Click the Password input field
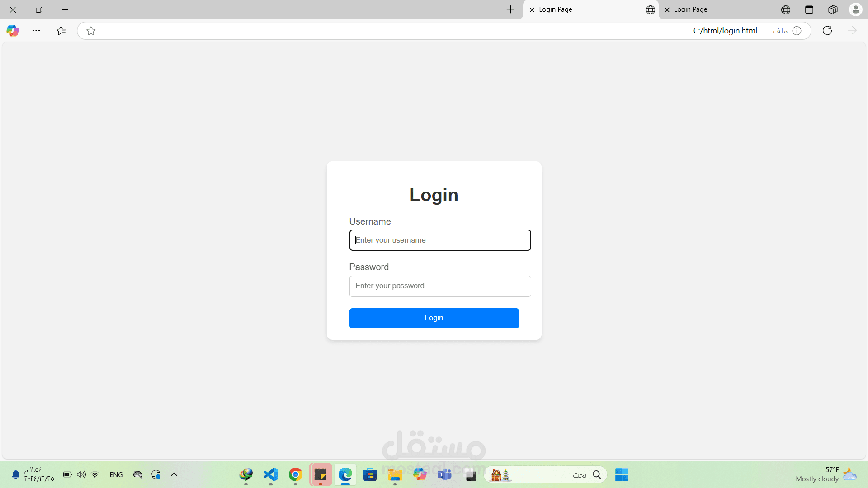 click(440, 286)
